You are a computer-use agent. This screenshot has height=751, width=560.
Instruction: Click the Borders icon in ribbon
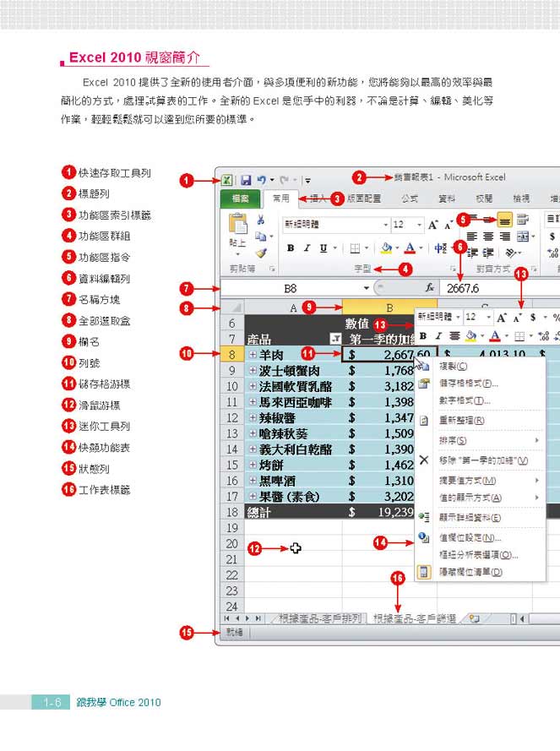pos(355,248)
